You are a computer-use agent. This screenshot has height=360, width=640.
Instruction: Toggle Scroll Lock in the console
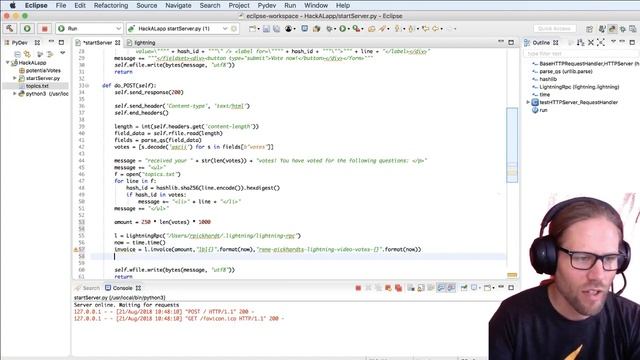coord(421,288)
